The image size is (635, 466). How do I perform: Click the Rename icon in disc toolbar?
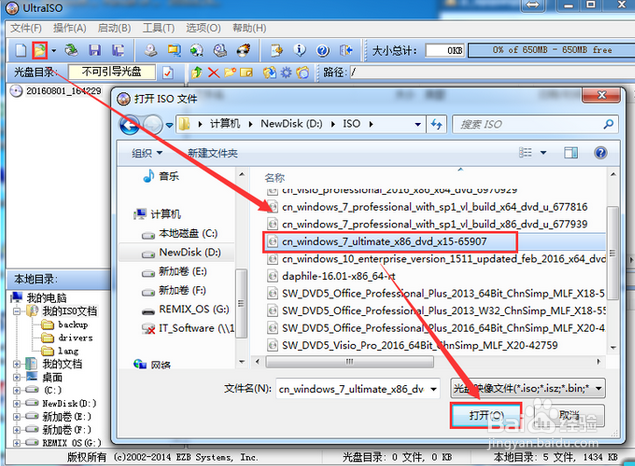pos(246,72)
